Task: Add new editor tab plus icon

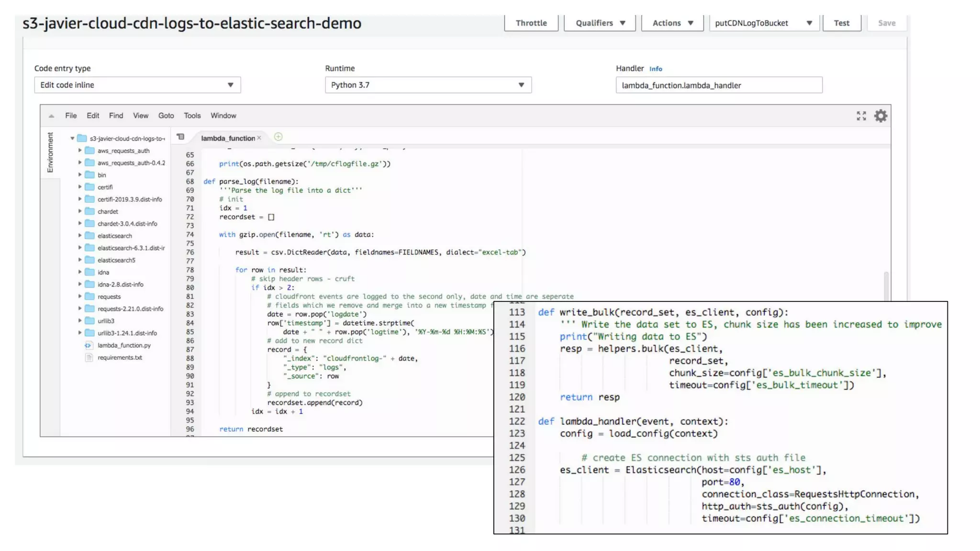Action: (x=278, y=137)
